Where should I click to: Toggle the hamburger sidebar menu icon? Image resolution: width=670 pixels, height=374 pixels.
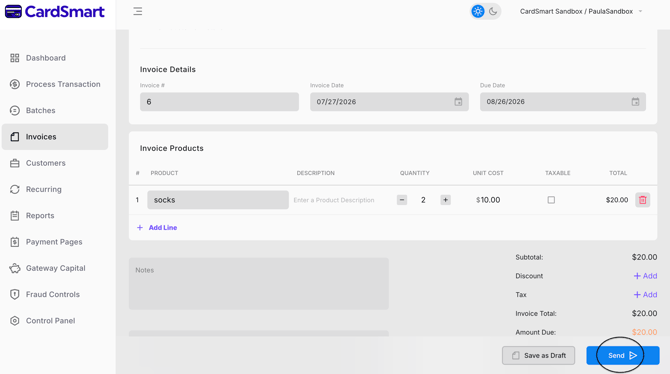pos(138,12)
